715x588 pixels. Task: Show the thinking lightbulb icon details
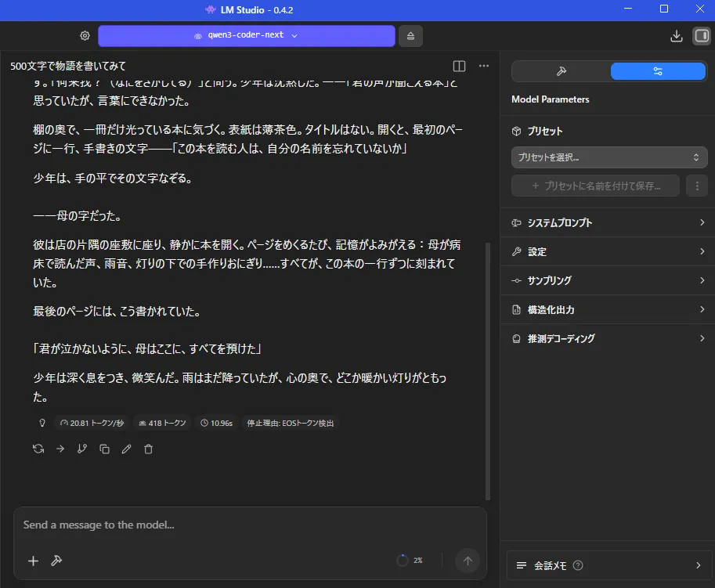(42, 423)
